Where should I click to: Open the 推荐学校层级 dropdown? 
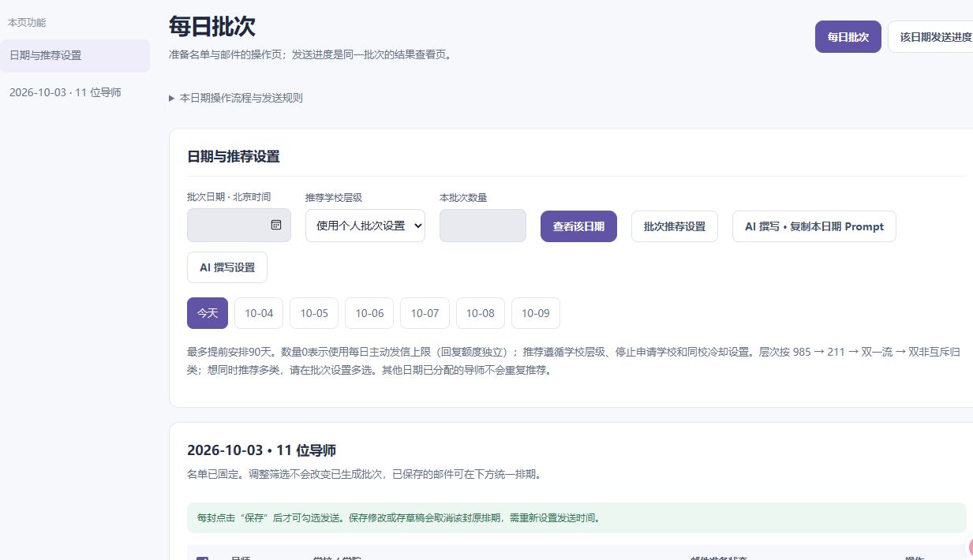tap(365, 226)
